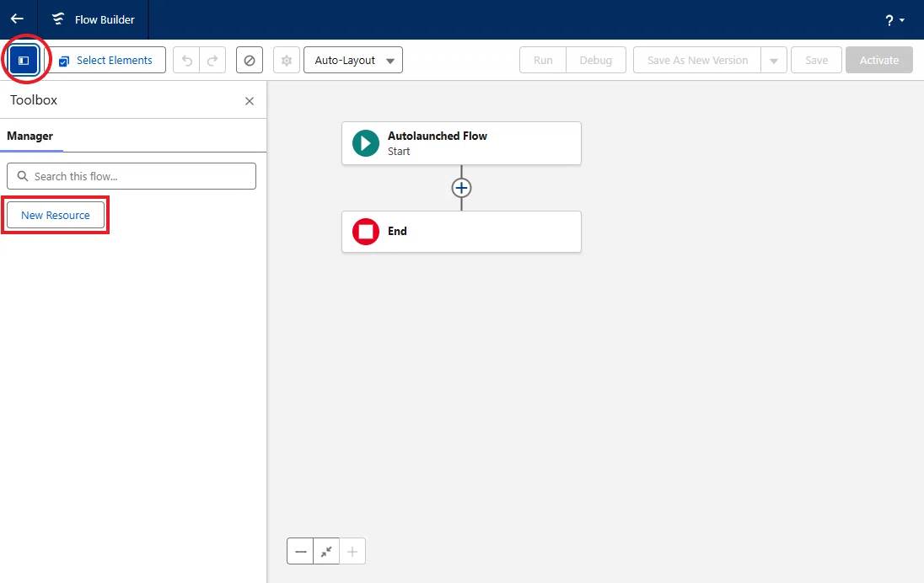Screen dimensions: 924x583
Task: Click the Search this flow field
Action: coord(132,176)
